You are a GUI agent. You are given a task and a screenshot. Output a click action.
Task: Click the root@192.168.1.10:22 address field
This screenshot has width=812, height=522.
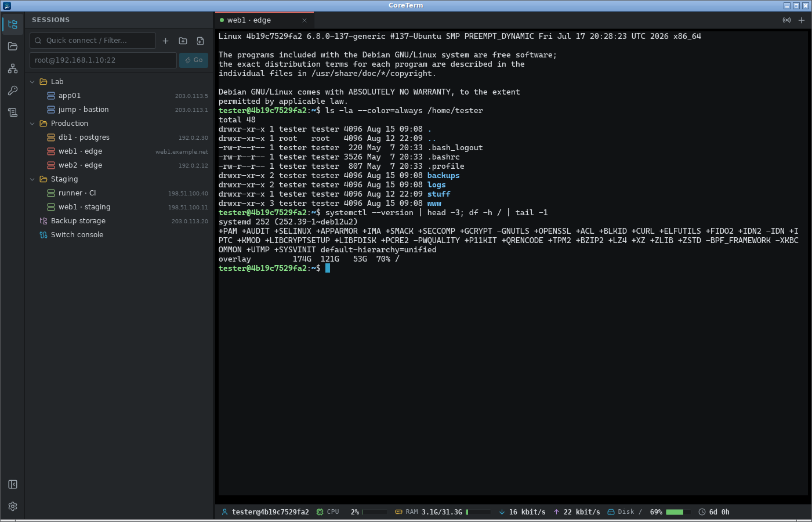coord(103,60)
